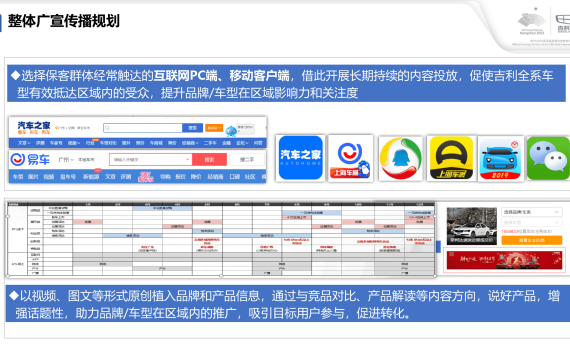Click the yellow steering wheel 上海车展 icon
The width and height of the screenshot is (570, 360).
[451, 158]
